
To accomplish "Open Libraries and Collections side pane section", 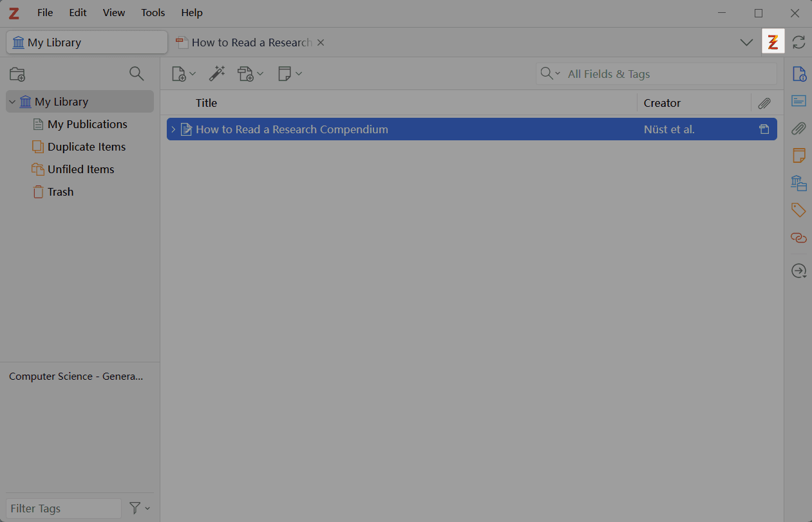I will 798,183.
